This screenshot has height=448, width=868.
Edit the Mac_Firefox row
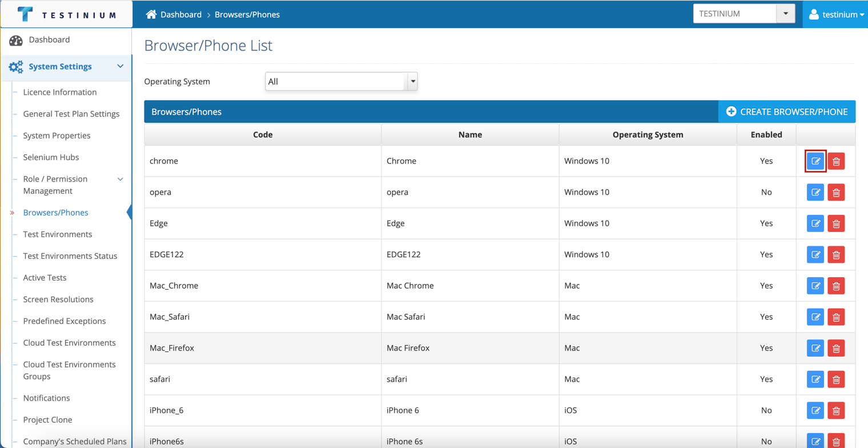[815, 348]
